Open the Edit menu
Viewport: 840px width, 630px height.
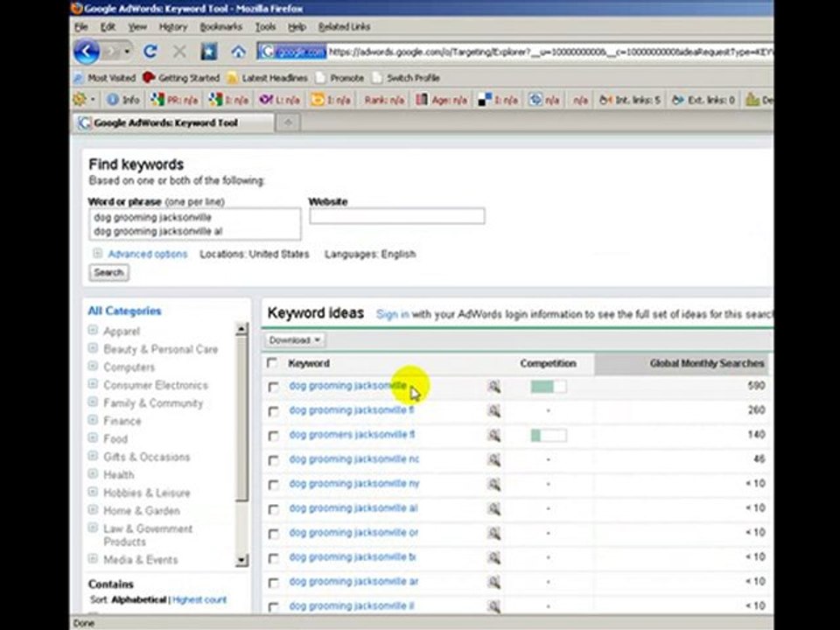(x=108, y=27)
